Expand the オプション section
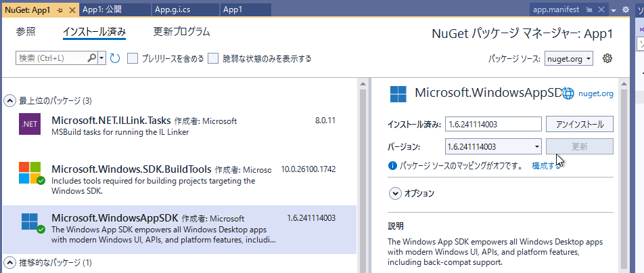Viewport: 644px width, 273px height. pos(395,193)
